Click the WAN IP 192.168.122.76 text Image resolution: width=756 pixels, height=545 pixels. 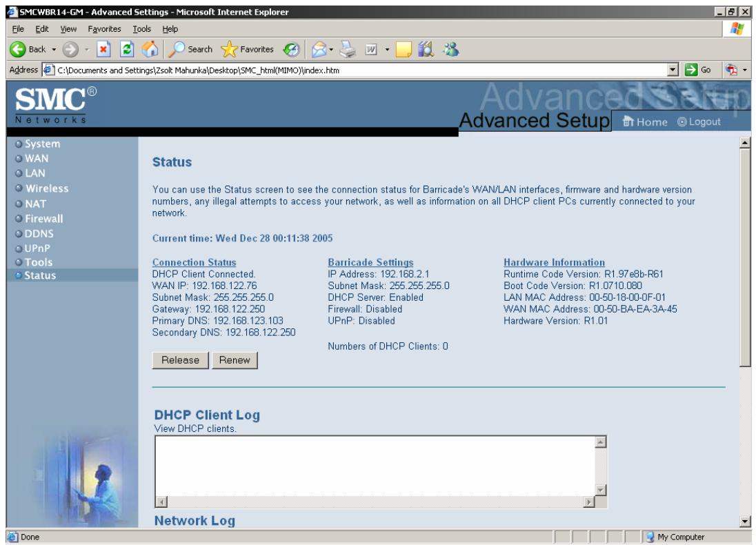(204, 286)
